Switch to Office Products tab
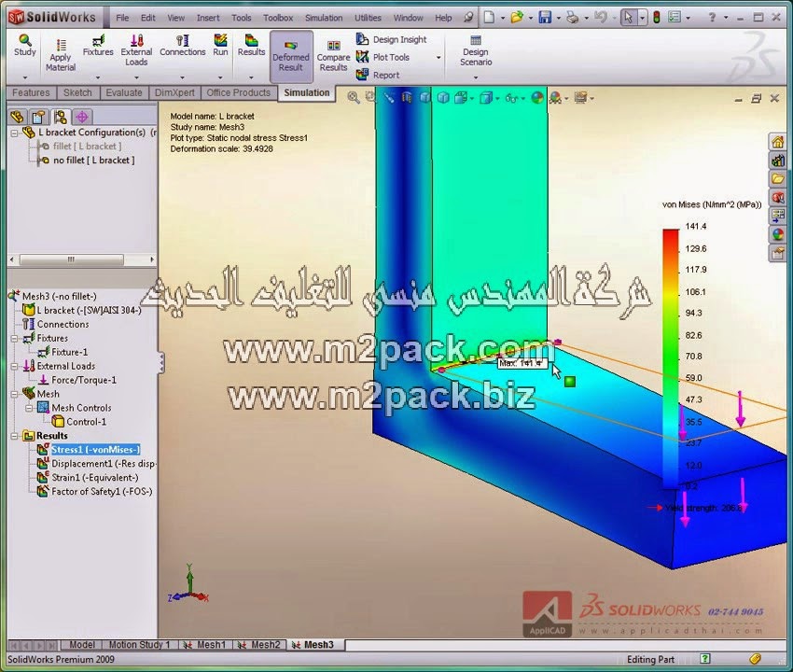The width and height of the screenshot is (793, 672). tap(239, 92)
